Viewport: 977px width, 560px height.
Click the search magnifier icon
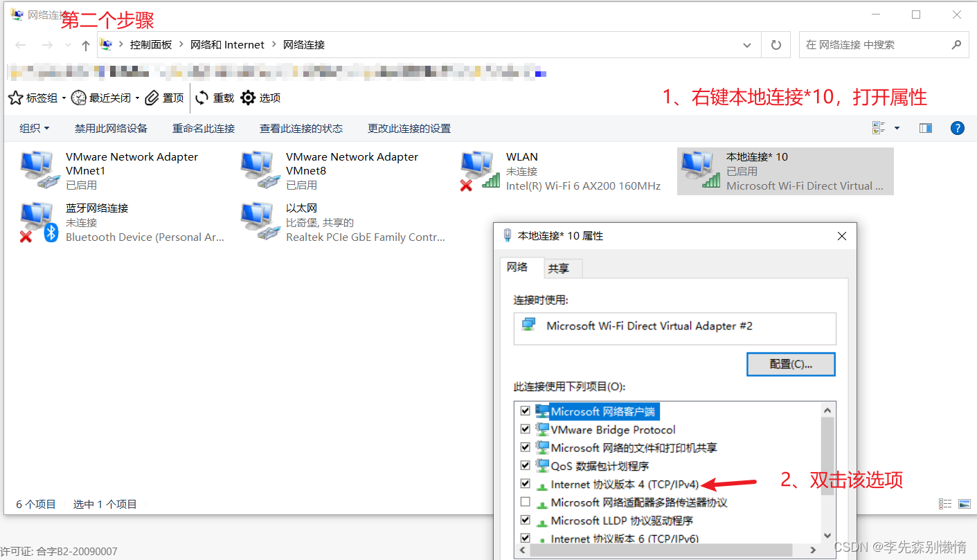[x=956, y=45]
